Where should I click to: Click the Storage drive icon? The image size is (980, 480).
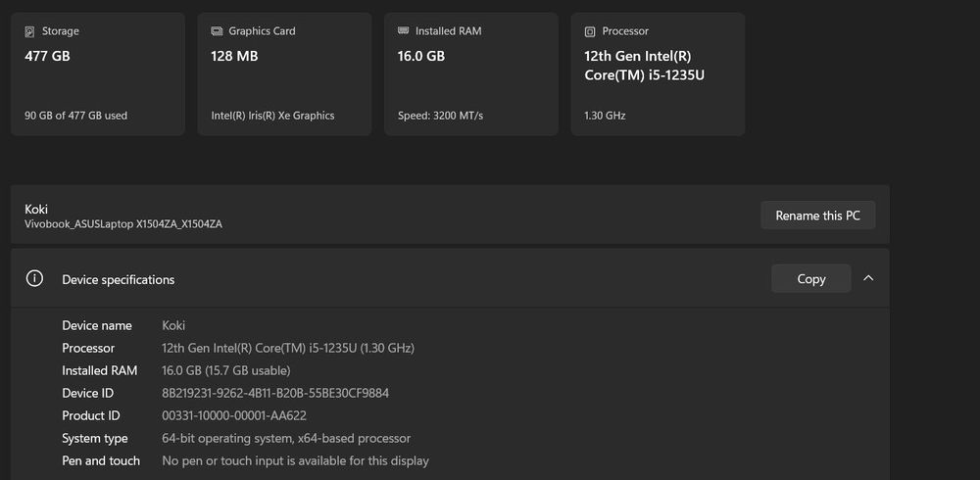pyautogui.click(x=30, y=31)
